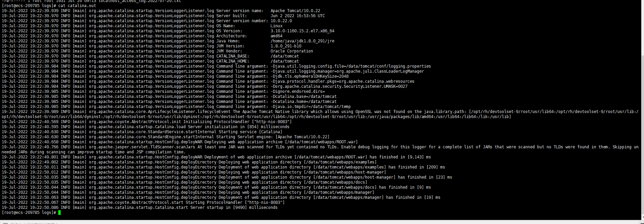Click the architecture value 'amd64'

276,36
